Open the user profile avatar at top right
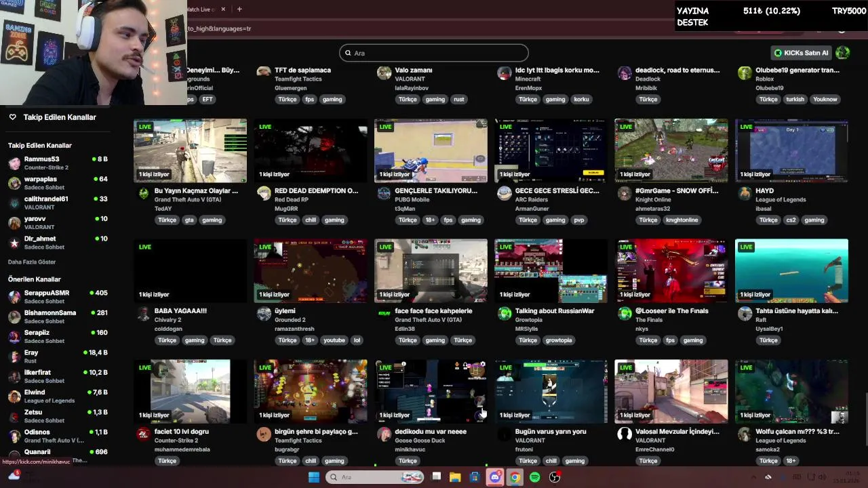The image size is (868, 488). (x=843, y=53)
